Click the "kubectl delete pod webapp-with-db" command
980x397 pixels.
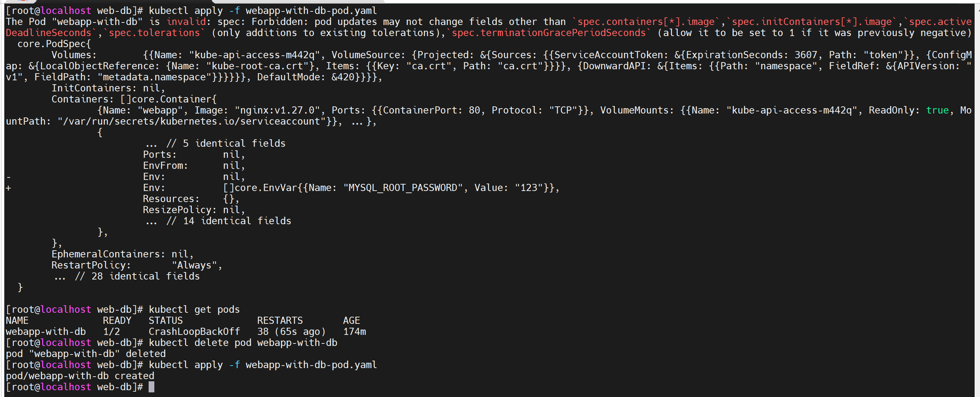[243, 343]
